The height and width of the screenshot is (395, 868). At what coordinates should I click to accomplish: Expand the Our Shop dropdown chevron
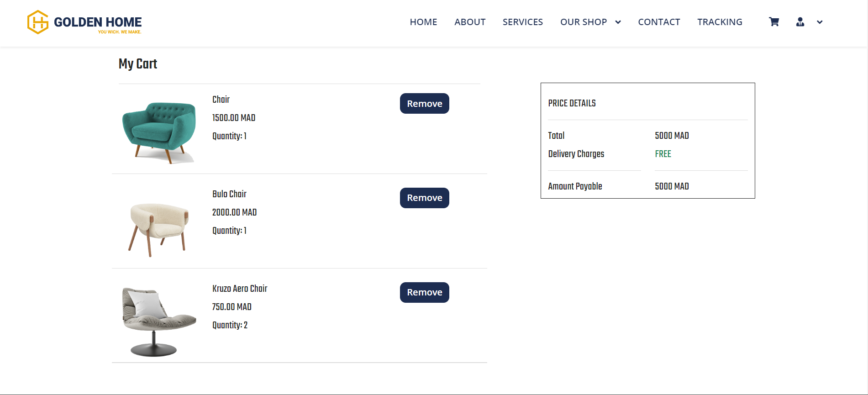618,22
